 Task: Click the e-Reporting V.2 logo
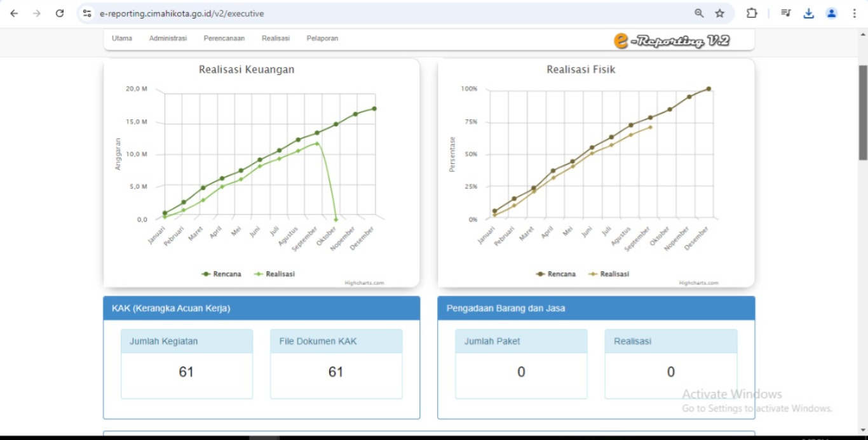(x=672, y=41)
